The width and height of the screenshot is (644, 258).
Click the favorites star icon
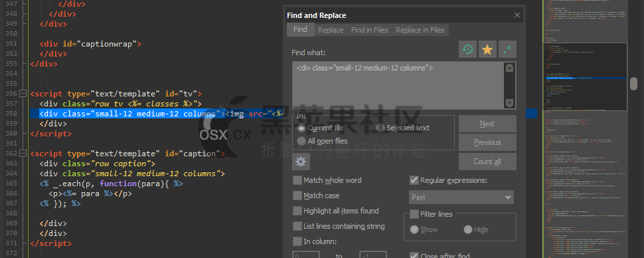click(x=487, y=50)
